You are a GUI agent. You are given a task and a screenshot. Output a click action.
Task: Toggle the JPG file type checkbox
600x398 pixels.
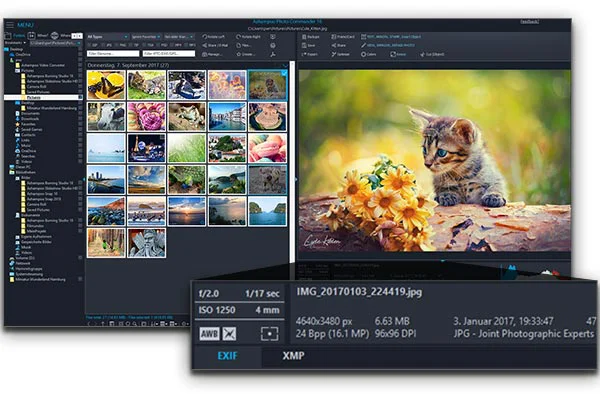point(105,45)
